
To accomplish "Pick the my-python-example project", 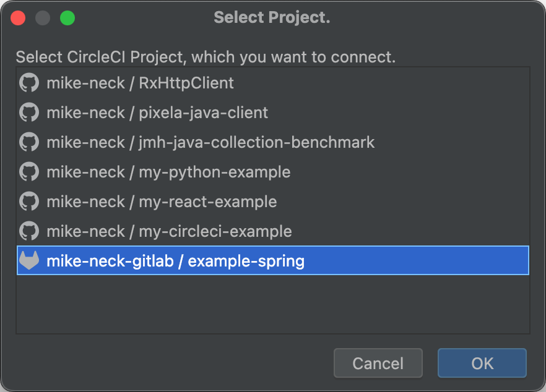I will (273, 172).
